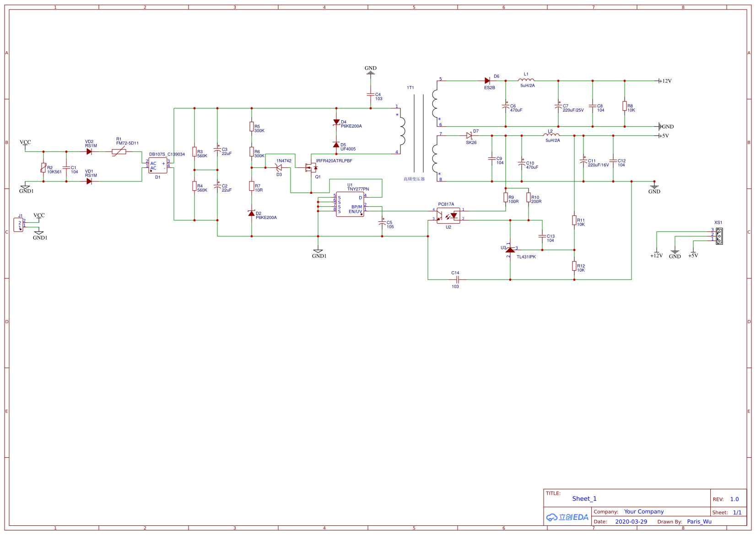This screenshot has height=535, width=756.
Task: Click the 'TL431IPK' part label
Action: coord(526,257)
